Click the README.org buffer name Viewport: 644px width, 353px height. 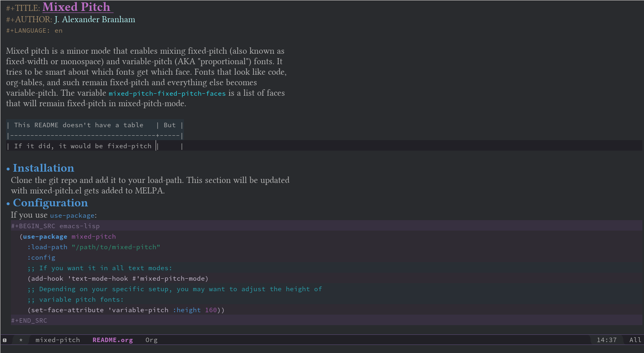tap(113, 340)
